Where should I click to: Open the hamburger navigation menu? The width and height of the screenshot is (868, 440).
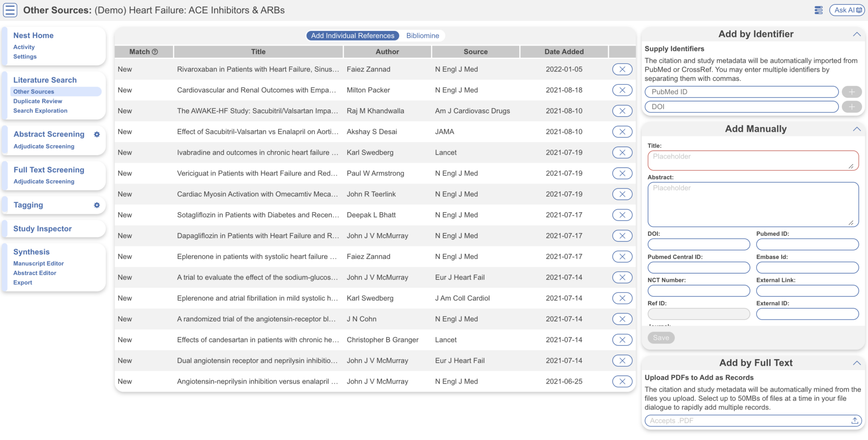pos(10,10)
